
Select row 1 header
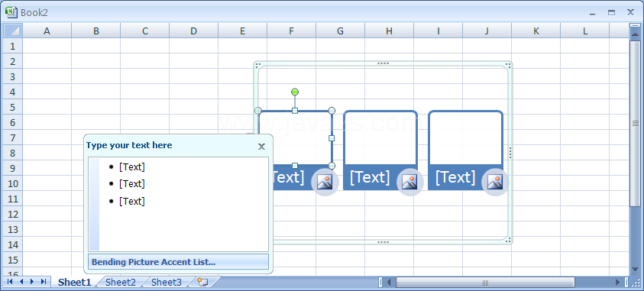point(12,46)
